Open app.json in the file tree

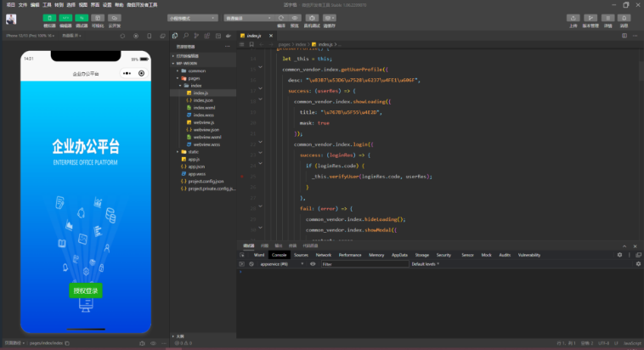pyautogui.click(x=196, y=167)
